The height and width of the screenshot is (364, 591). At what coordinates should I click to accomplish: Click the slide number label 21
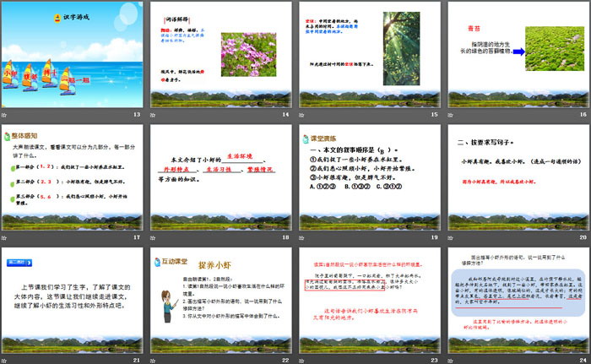click(137, 361)
